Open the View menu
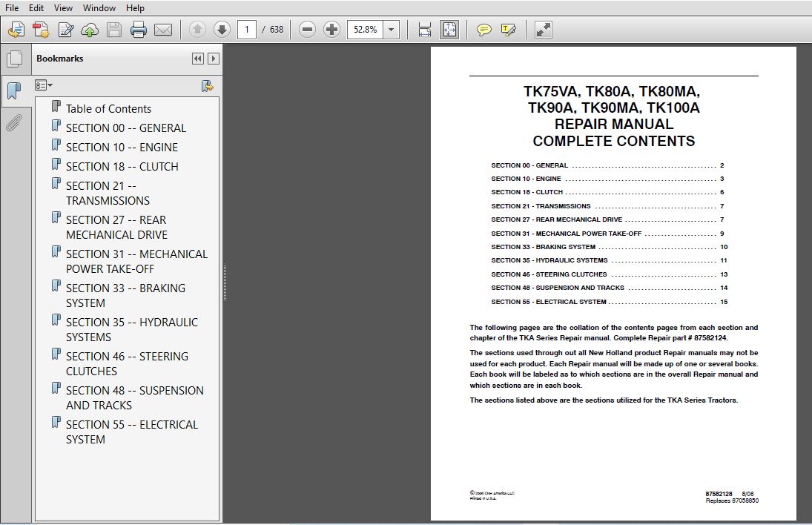 [63, 7]
